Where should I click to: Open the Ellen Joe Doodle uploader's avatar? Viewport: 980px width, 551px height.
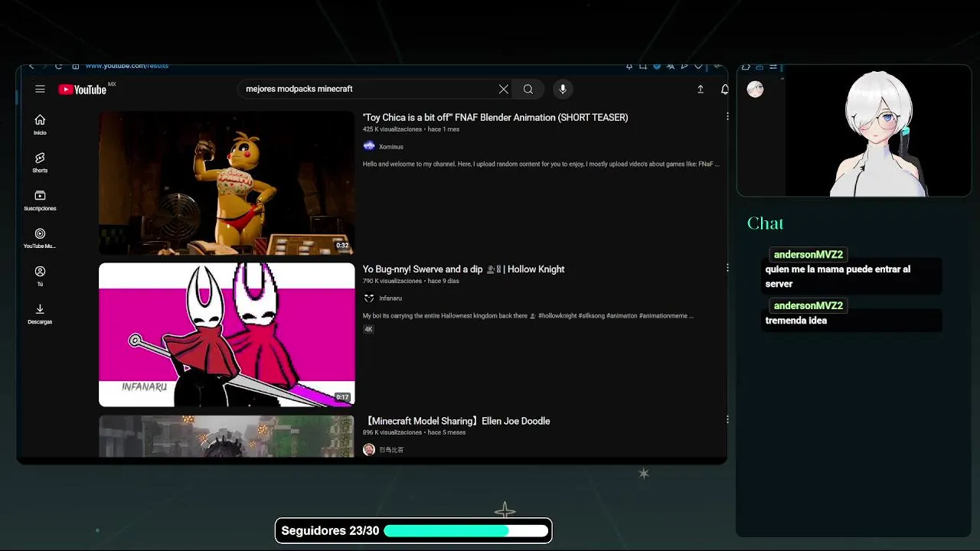click(x=369, y=450)
